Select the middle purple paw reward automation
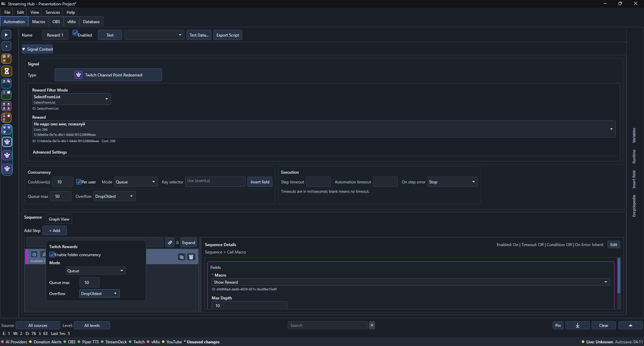 point(7,155)
